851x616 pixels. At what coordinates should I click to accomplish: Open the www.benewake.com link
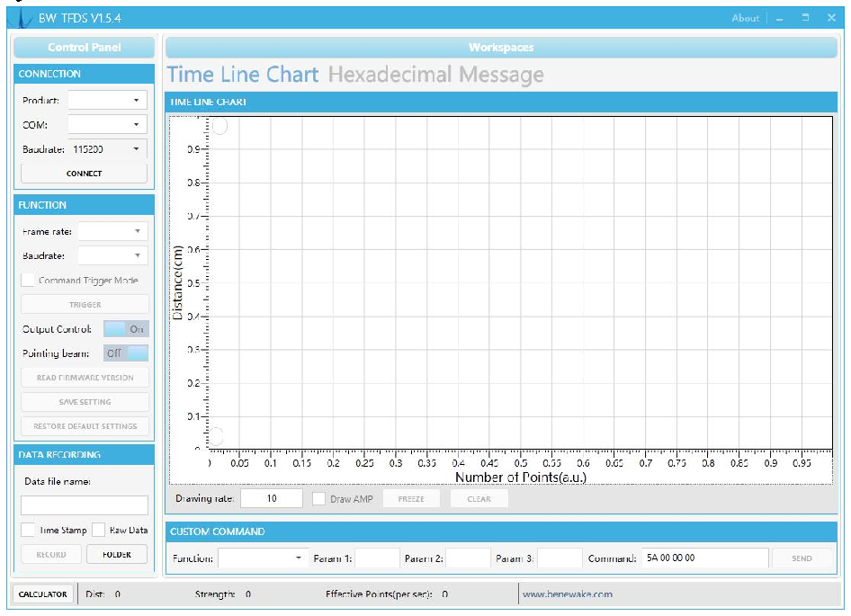pyautogui.click(x=567, y=594)
